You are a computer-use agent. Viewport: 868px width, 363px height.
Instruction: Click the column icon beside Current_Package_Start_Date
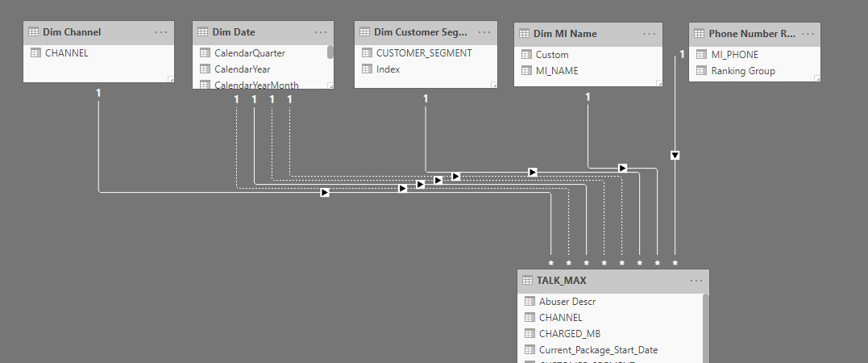(x=530, y=350)
